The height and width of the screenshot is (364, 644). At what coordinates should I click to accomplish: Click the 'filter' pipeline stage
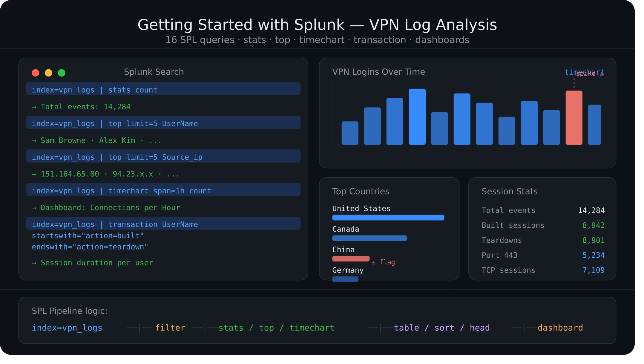pyautogui.click(x=170, y=328)
